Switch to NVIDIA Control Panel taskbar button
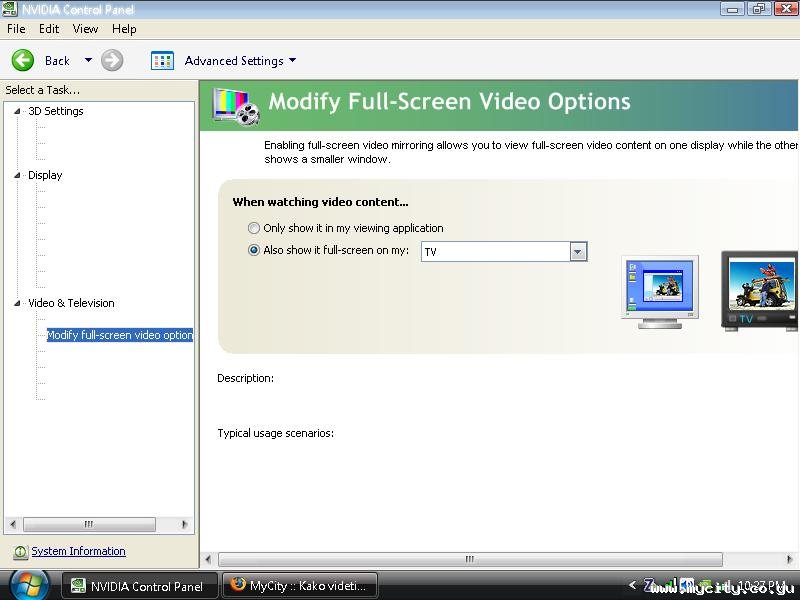The width and height of the screenshot is (800, 600). coord(139,586)
